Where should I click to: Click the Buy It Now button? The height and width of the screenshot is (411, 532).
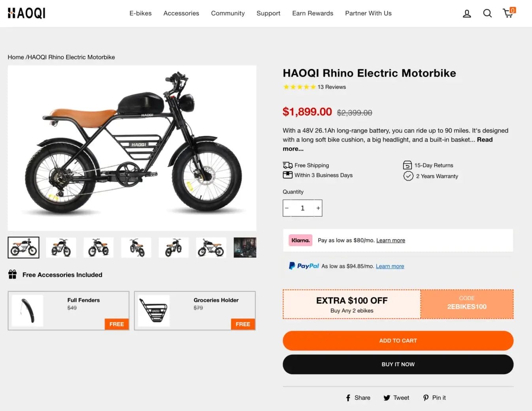398,364
